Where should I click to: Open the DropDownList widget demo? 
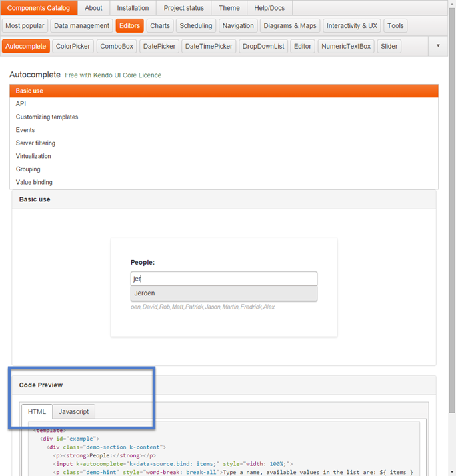[263, 47]
